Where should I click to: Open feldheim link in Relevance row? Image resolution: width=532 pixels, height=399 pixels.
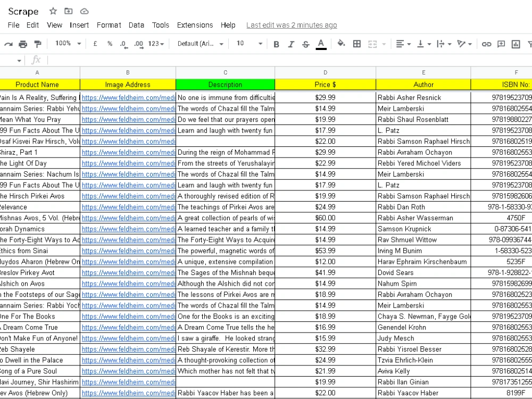coord(129,207)
